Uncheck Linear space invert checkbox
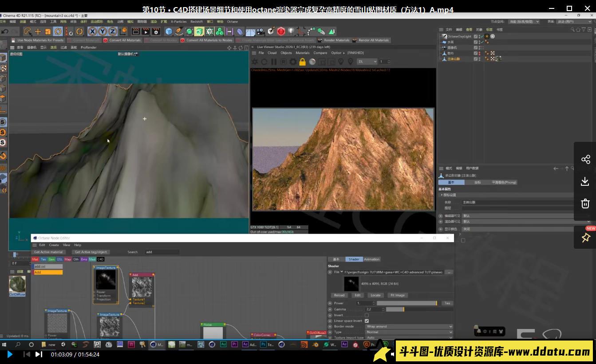This screenshot has height=364, width=596. pyautogui.click(x=367, y=321)
